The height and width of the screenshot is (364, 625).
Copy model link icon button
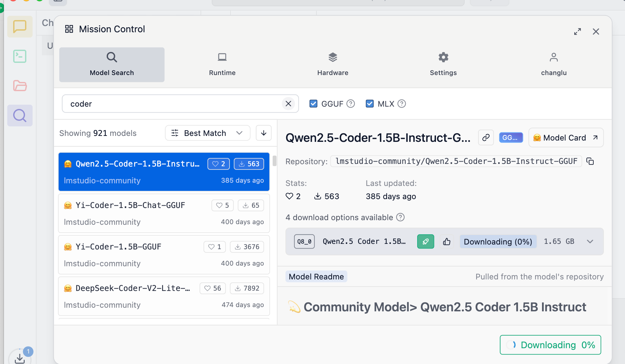tap(486, 138)
